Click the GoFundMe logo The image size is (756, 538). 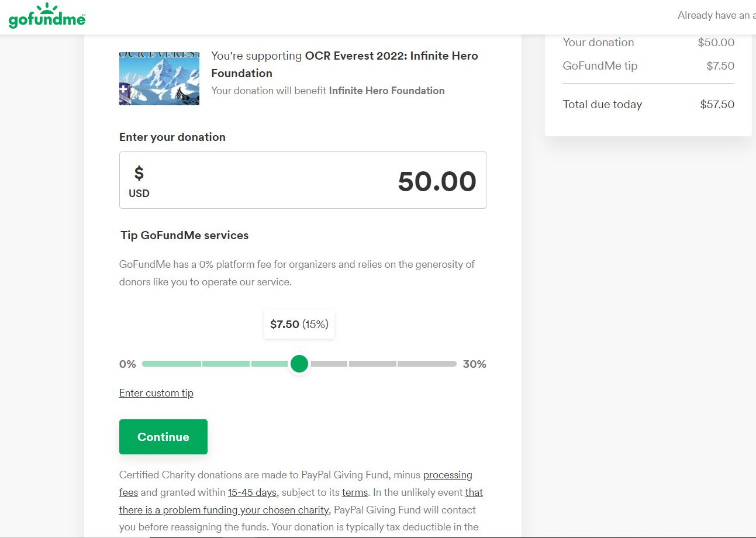point(46,17)
